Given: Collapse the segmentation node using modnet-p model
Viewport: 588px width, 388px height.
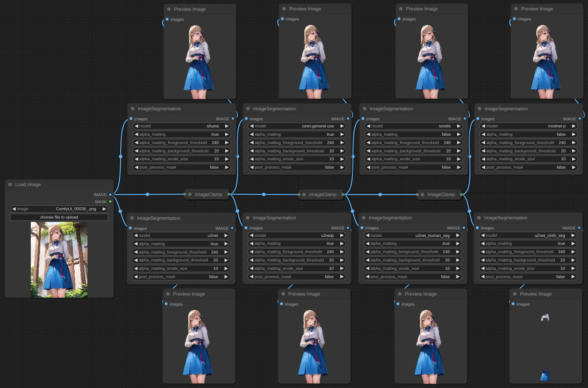Looking at the screenshot, I should [x=479, y=109].
